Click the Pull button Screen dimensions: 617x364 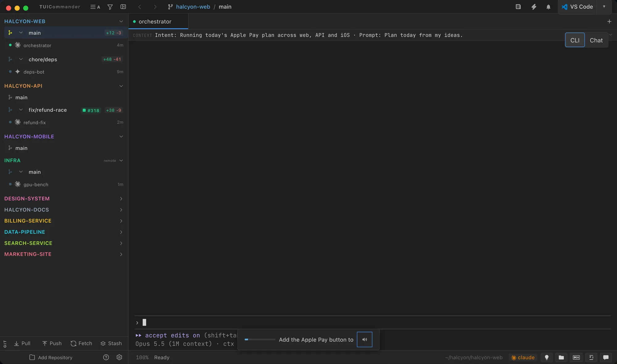point(22,343)
